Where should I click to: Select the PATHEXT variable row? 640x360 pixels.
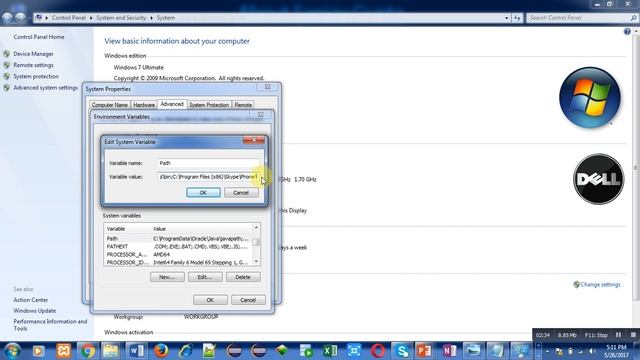[178, 247]
